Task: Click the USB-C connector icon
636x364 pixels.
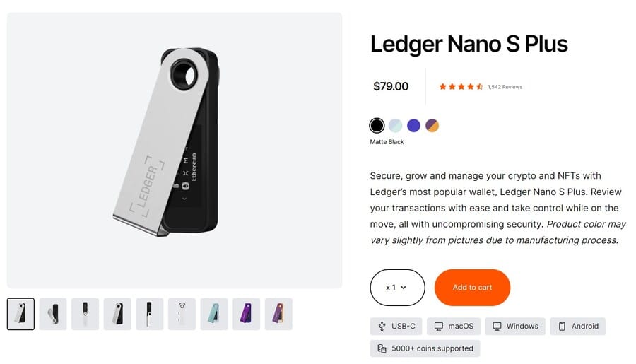Action: (x=382, y=327)
